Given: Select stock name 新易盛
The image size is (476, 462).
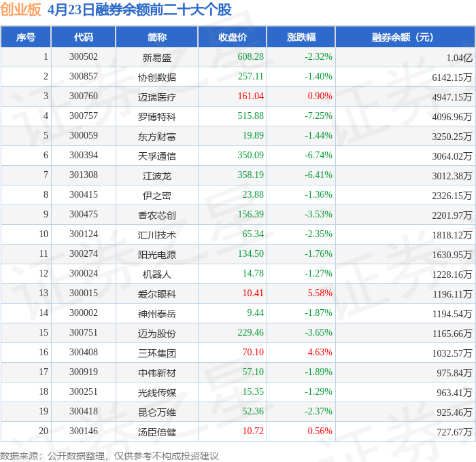Looking at the screenshot, I should (157, 57).
